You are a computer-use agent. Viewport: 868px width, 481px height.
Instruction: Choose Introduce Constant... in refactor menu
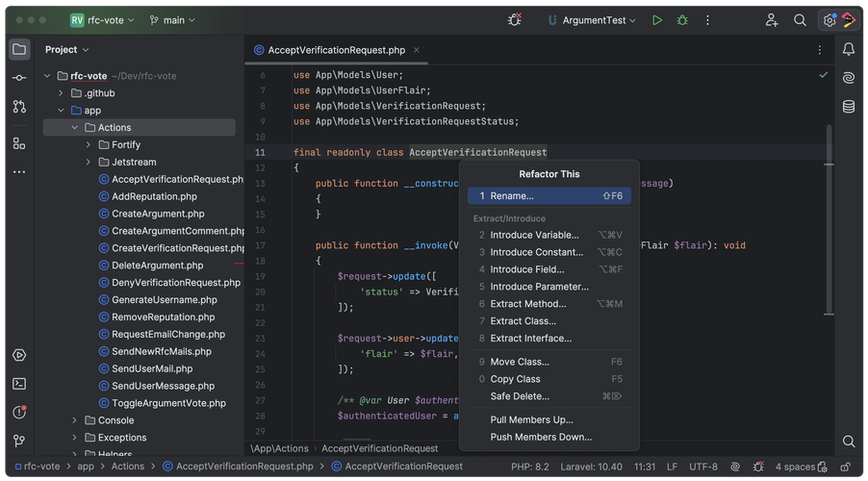click(549, 252)
